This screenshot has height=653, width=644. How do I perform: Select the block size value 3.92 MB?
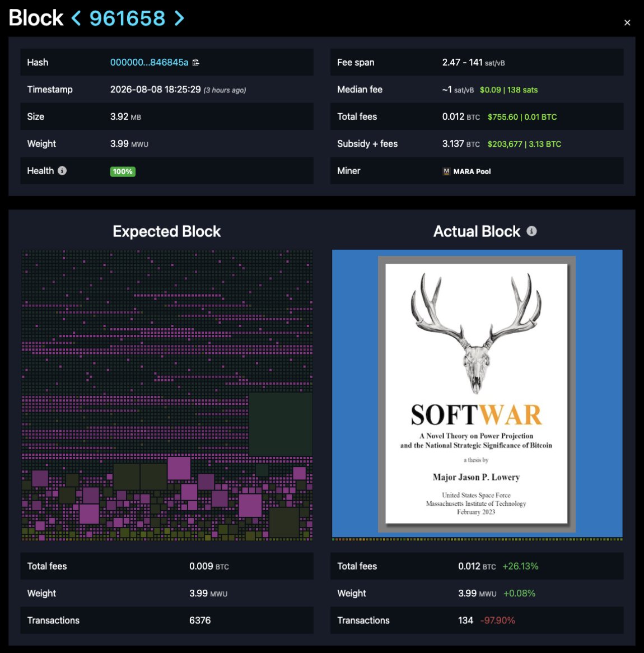click(x=125, y=116)
